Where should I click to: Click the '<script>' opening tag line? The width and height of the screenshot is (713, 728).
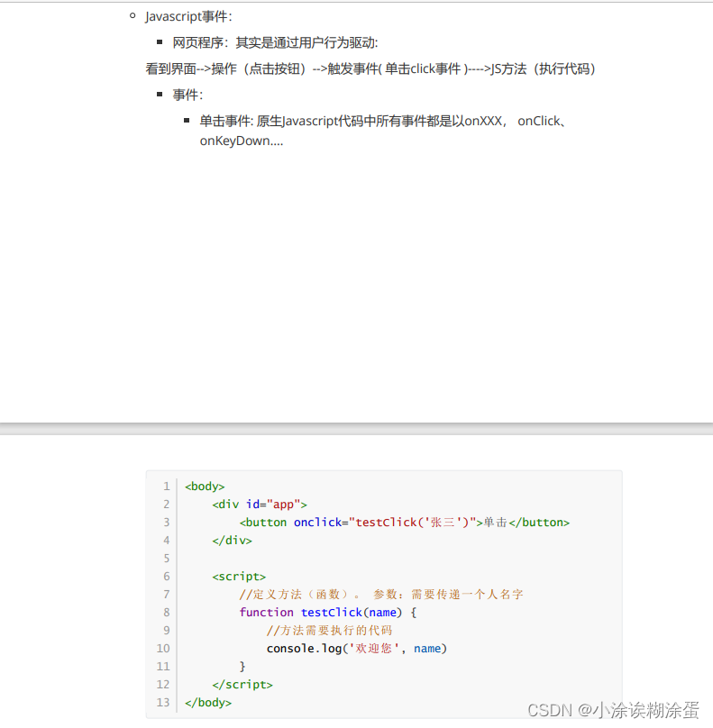click(x=239, y=576)
